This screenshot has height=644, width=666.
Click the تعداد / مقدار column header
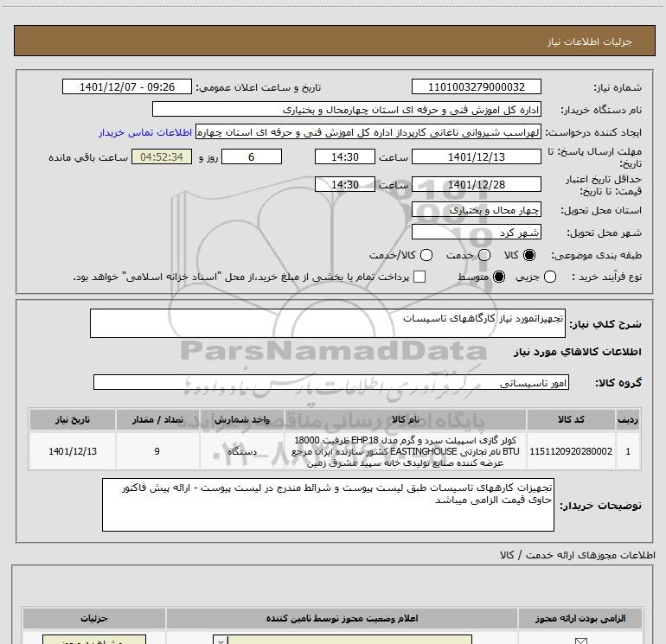157,419
